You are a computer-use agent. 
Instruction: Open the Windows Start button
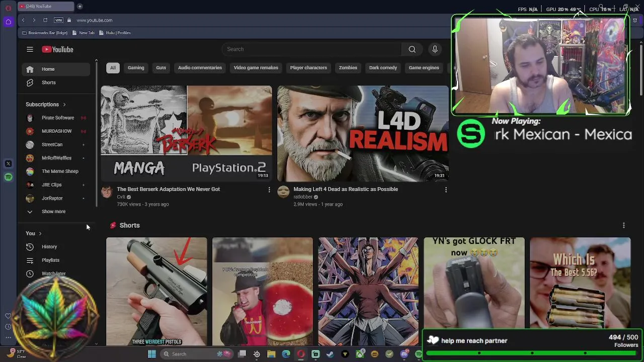[x=151, y=354]
